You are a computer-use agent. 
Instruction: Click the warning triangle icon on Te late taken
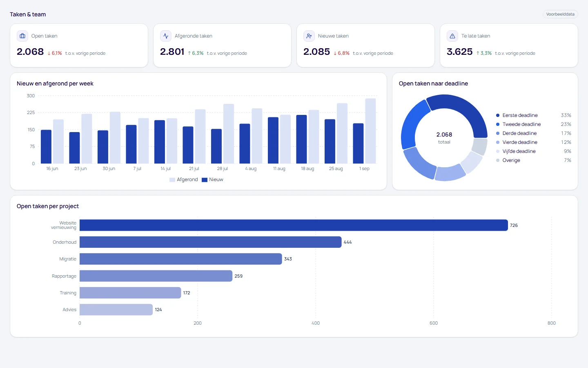coord(452,36)
